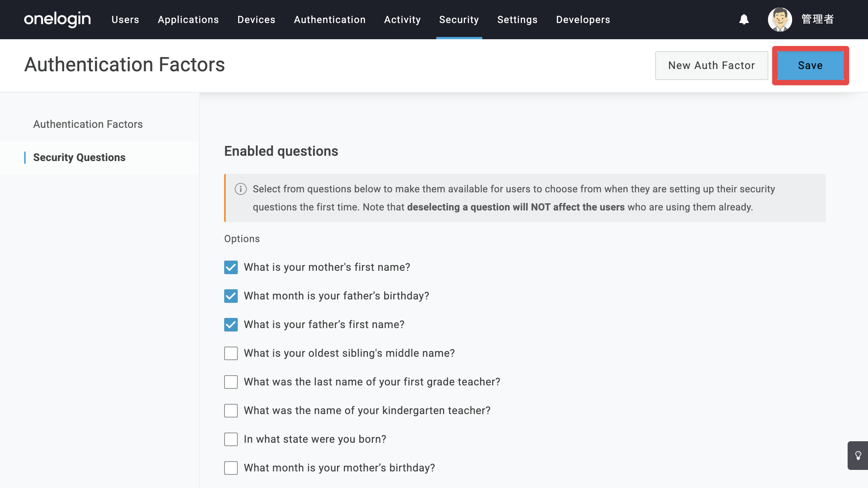
Task: Open the notifications bell icon
Action: (744, 19)
